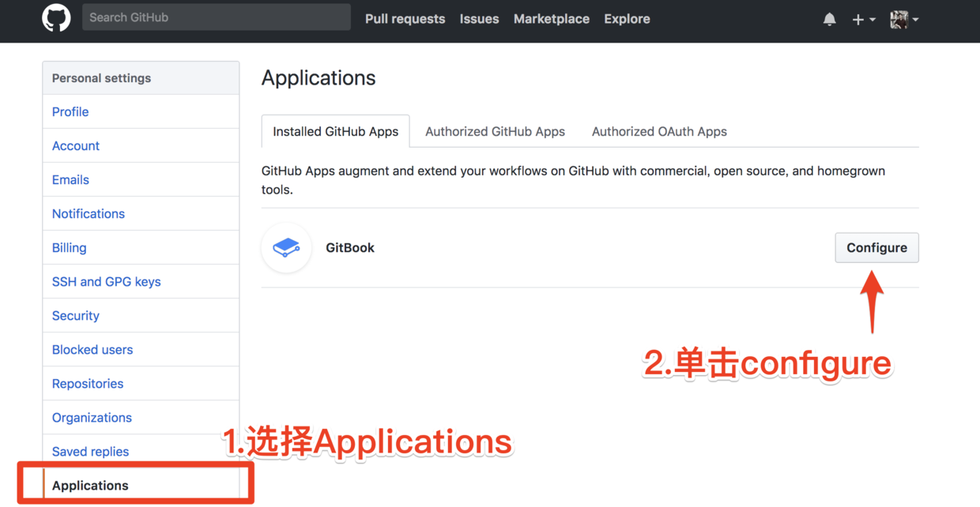This screenshot has height=507, width=980.
Task: Open the plus create-new dropdown
Action: (864, 19)
